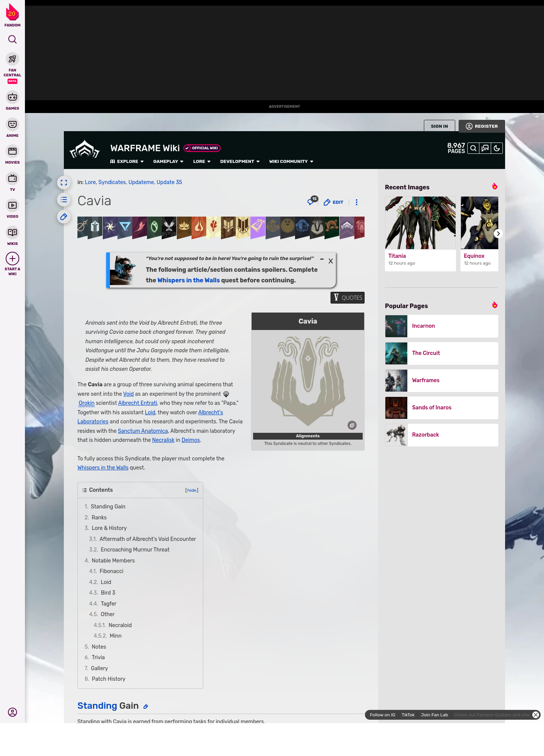Open the Sanctum Anatomica link

pos(143,431)
